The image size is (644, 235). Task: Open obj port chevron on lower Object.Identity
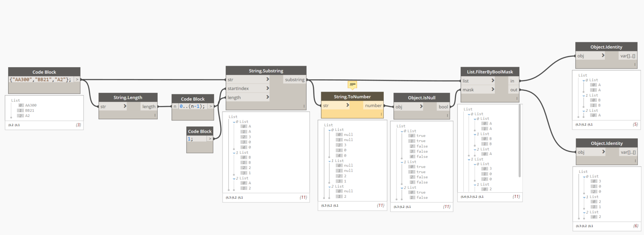tap(603, 152)
